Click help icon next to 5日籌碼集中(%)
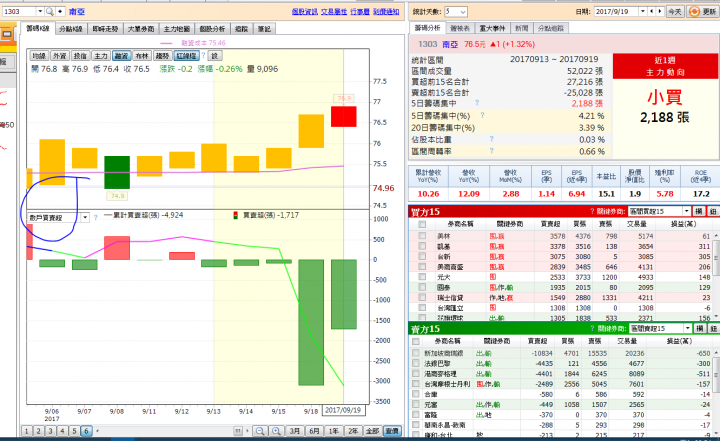Image resolution: width=720 pixels, height=441 pixels. click(482, 115)
